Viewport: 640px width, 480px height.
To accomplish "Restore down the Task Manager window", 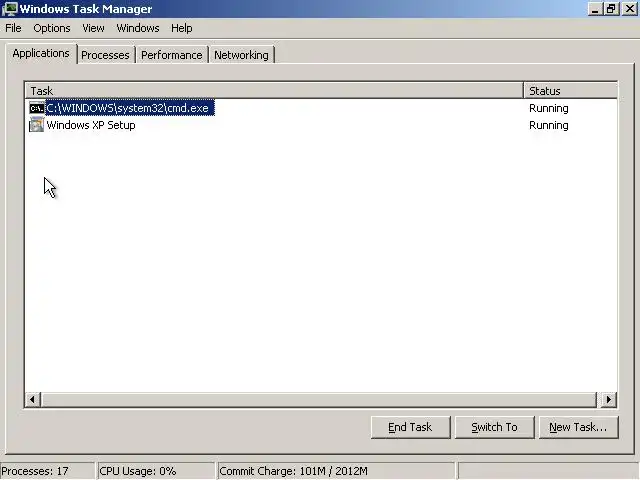I will point(611,9).
